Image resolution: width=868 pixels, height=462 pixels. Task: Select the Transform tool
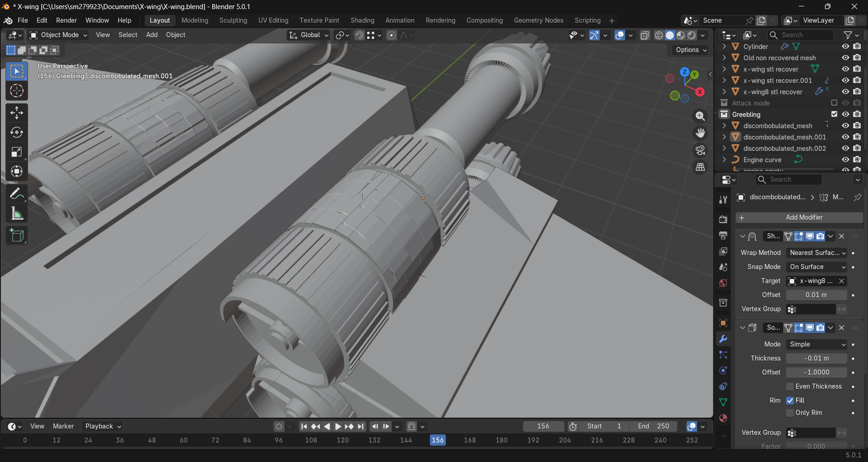[17, 171]
